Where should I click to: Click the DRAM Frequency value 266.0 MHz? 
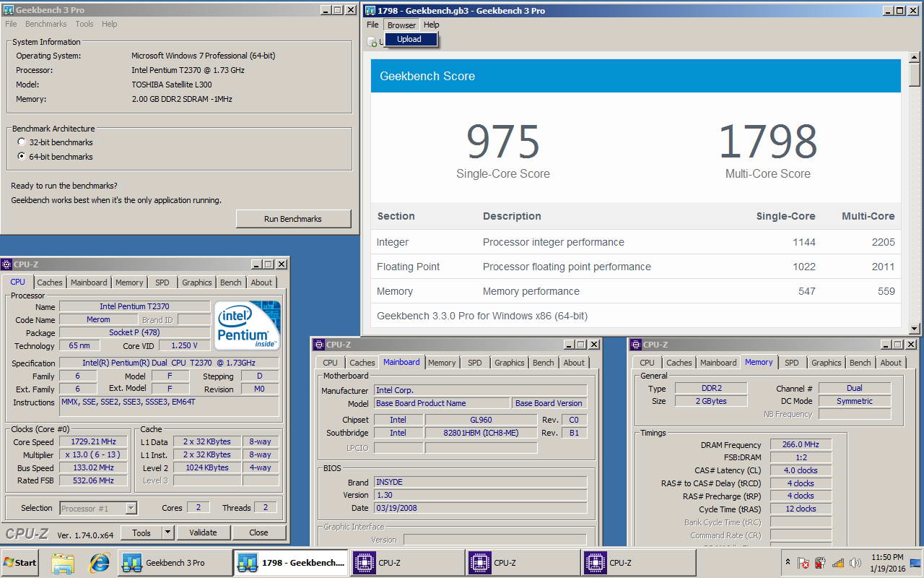tap(801, 445)
